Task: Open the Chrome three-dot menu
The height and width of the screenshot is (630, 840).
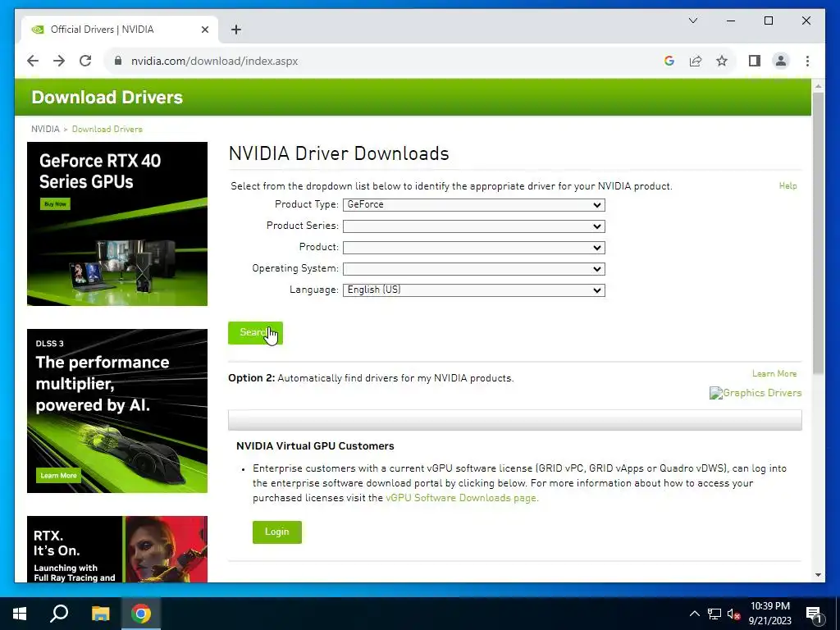Action: 807,61
